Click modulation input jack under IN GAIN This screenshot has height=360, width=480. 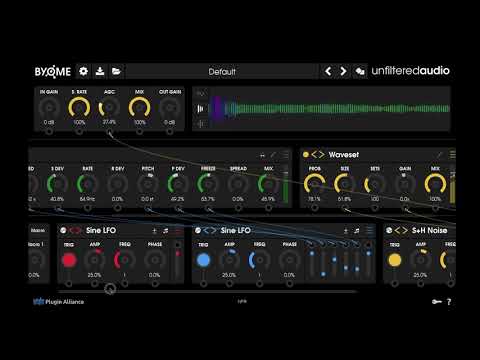pyautogui.click(x=49, y=132)
